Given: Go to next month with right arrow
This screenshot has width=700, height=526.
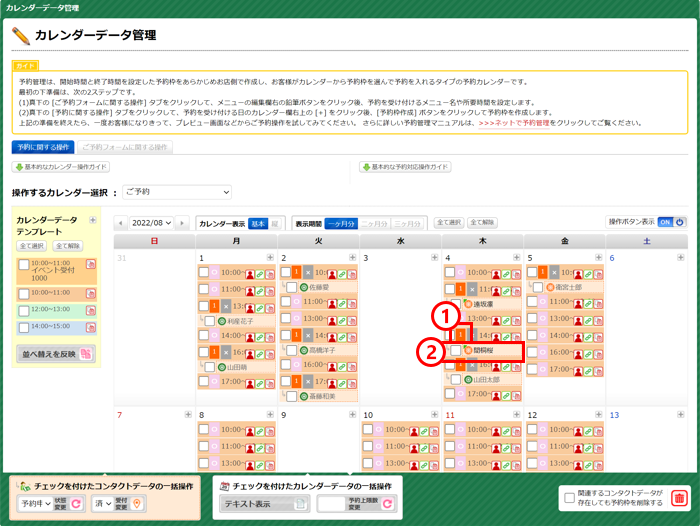Looking at the screenshot, I should [182, 223].
